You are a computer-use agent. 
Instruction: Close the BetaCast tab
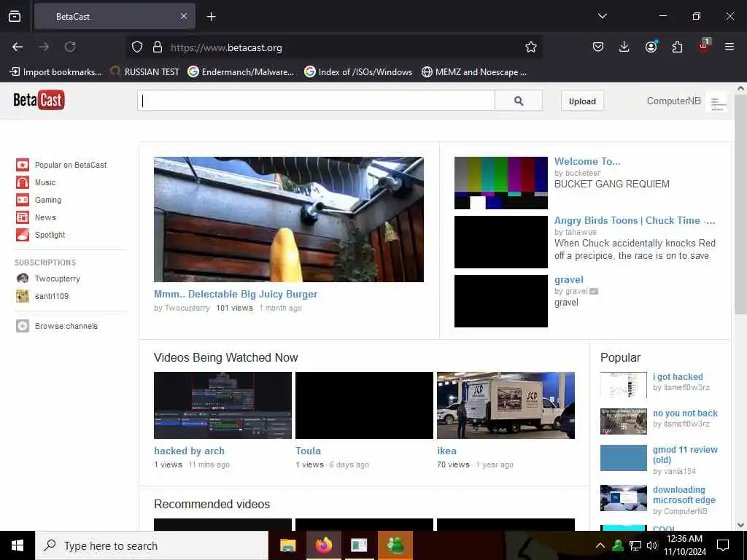coord(184,16)
